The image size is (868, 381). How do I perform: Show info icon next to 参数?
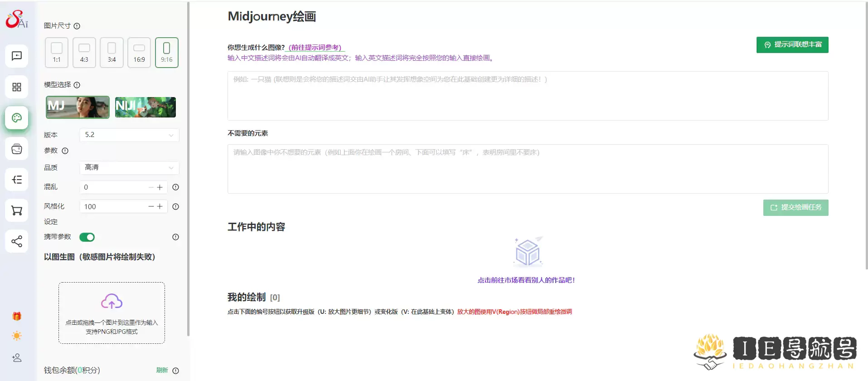pos(65,151)
